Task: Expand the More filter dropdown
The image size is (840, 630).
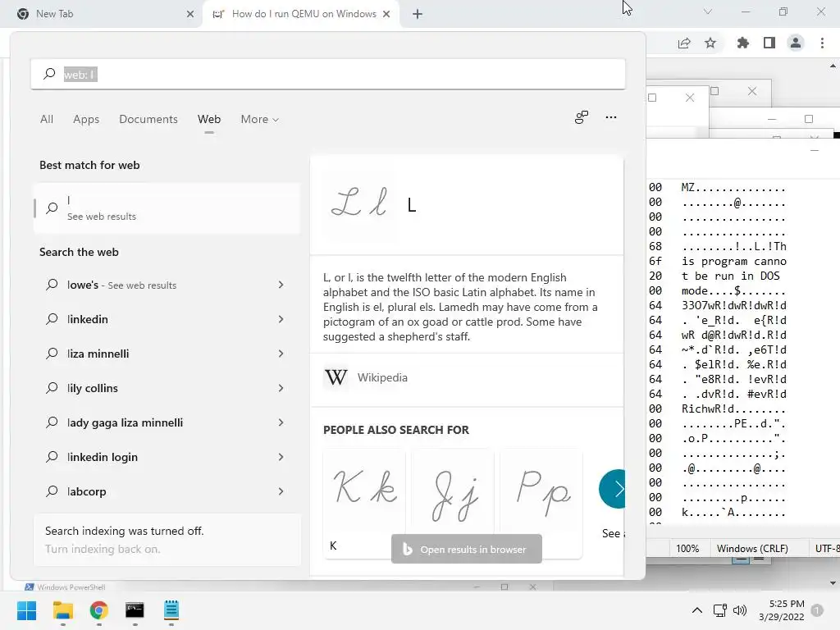Action: coord(260,119)
